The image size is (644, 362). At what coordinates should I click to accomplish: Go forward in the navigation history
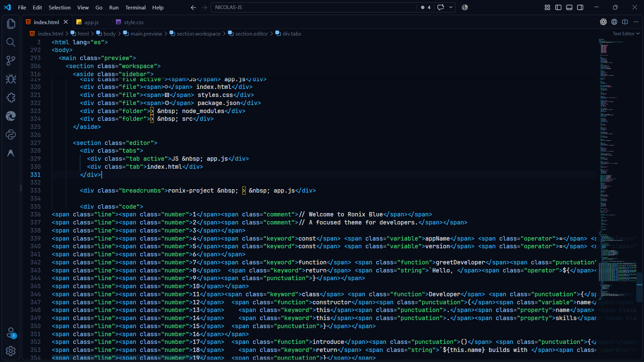coord(204,7)
